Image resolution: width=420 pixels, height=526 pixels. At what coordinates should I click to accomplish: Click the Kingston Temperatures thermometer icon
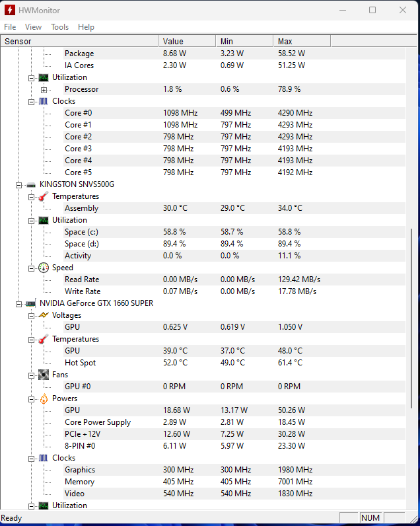44,196
